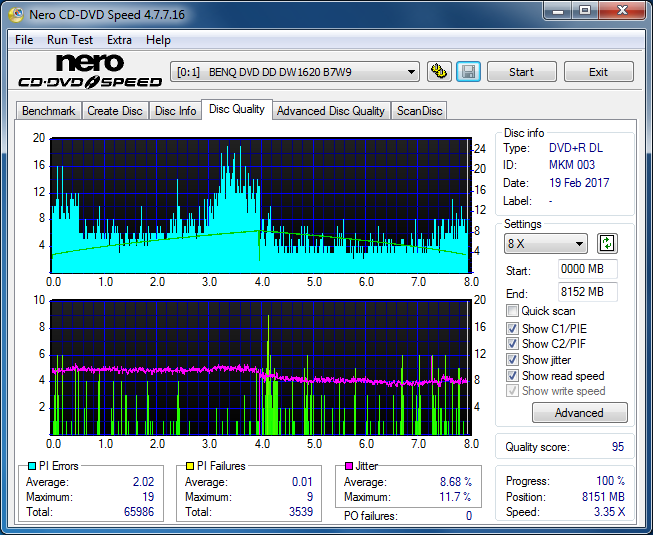Click the Start position field 0000 MB
Screen dimensions: 653x535
tap(587, 269)
